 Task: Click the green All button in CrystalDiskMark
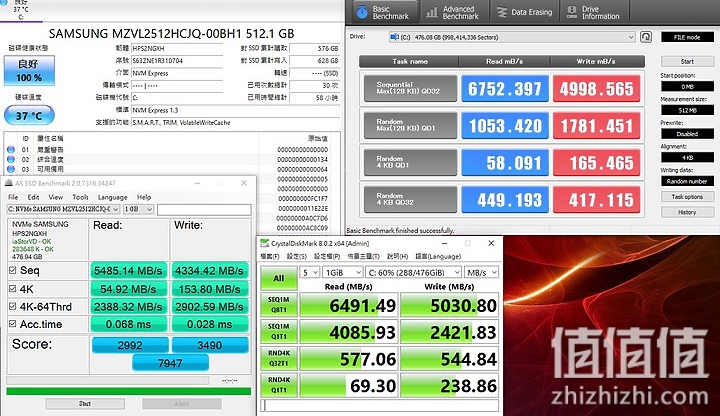(279, 278)
